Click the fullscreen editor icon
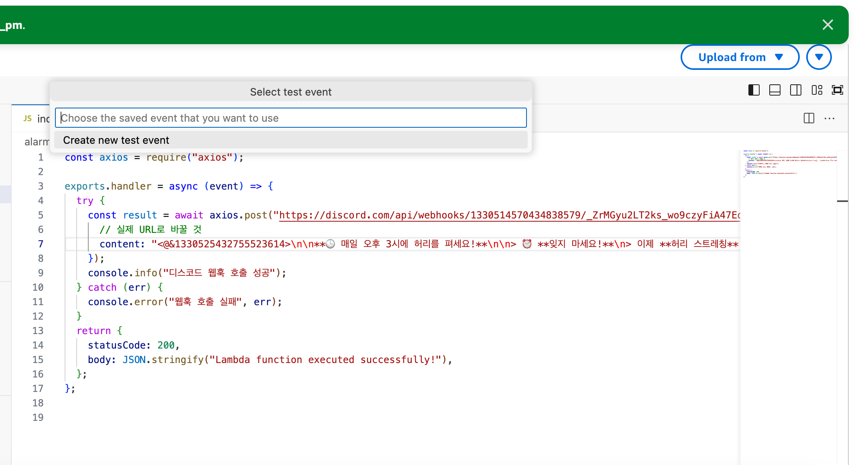 pos(838,90)
